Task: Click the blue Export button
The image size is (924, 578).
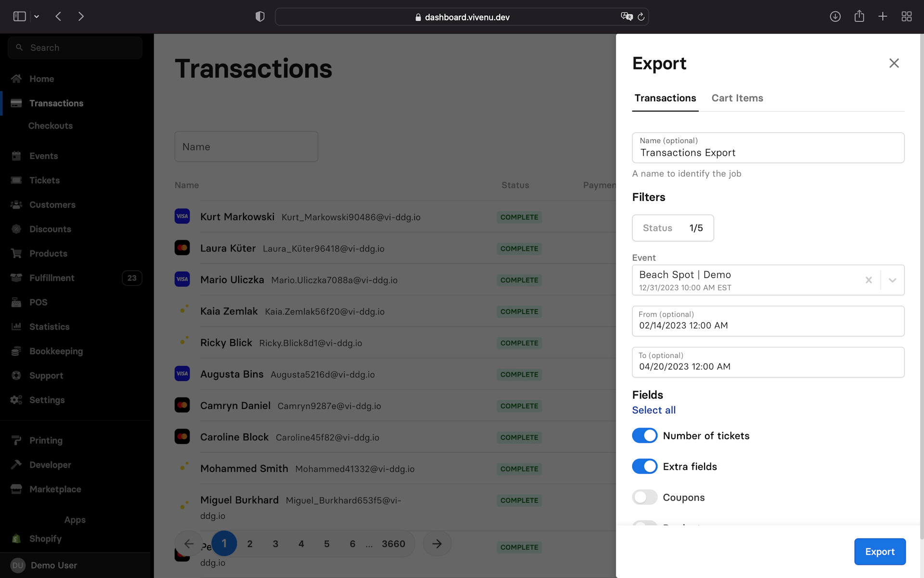Action: click(x=879, y=552)
